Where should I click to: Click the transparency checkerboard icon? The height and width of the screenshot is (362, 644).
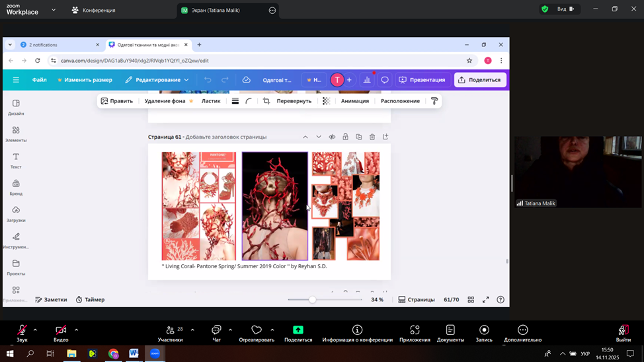click(326, 101)
